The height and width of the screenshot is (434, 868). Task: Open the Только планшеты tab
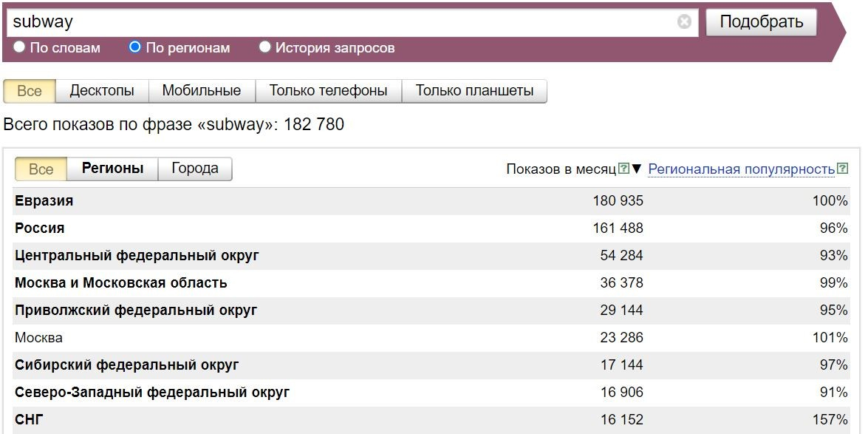pyautogui.click(x=474, y=91)
